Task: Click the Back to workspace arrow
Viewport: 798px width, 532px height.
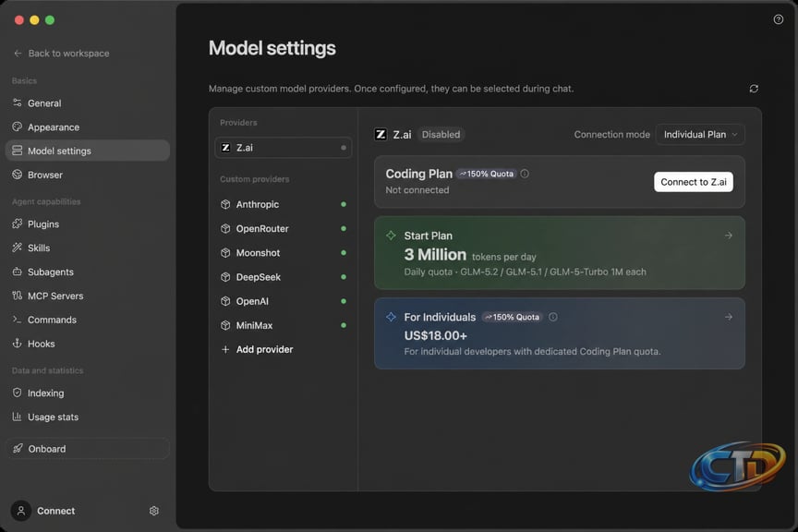Action: click(18, 53)
